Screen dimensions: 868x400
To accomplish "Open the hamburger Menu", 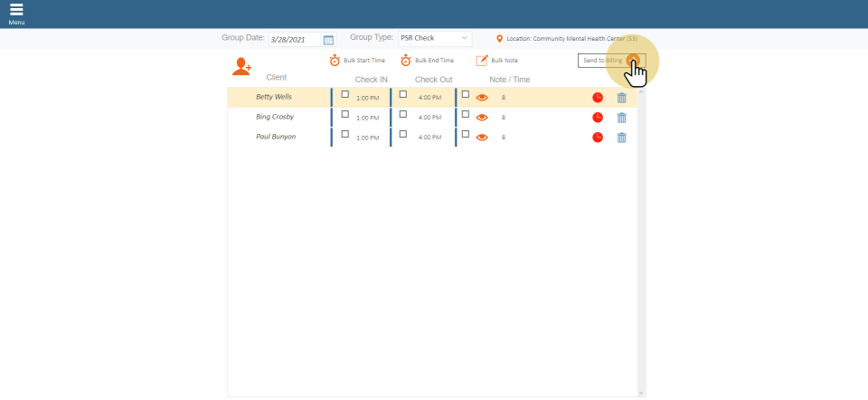I will [16, 13].
